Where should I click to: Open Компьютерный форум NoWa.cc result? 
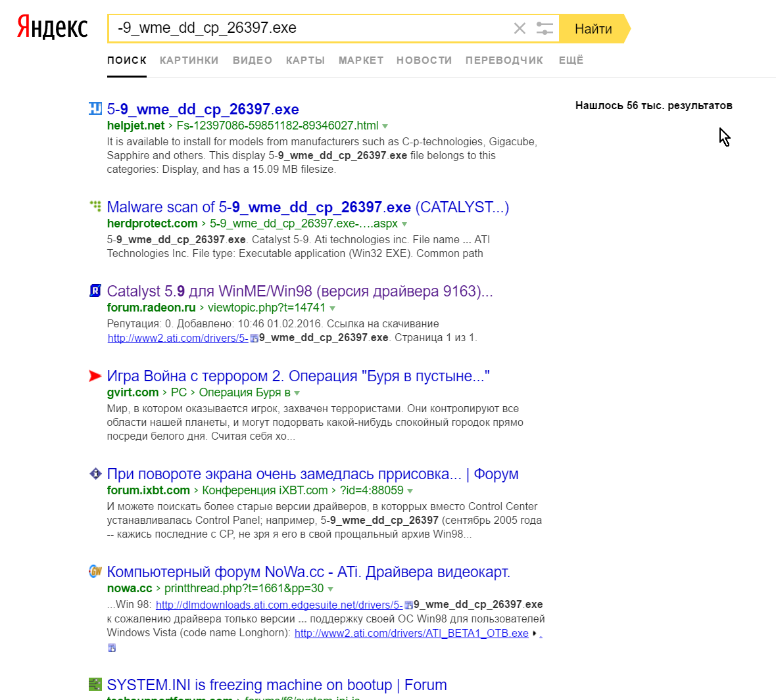308,572
